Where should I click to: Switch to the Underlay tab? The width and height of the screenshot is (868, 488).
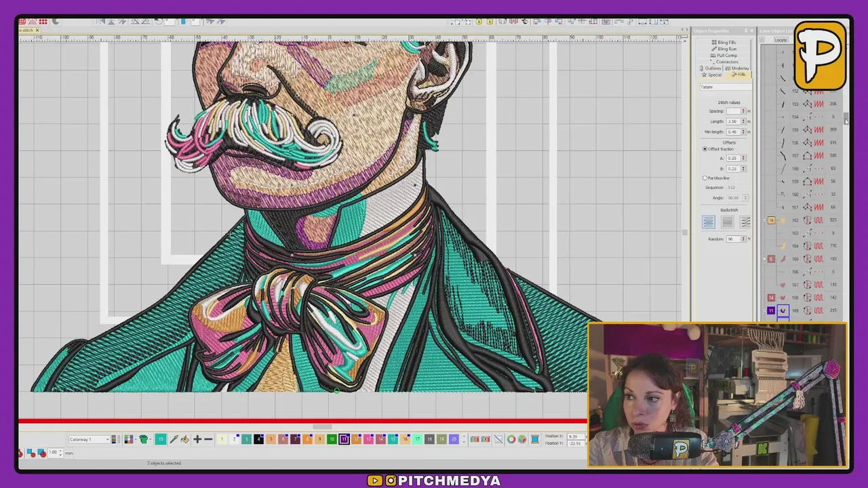(x=737, y=68)
